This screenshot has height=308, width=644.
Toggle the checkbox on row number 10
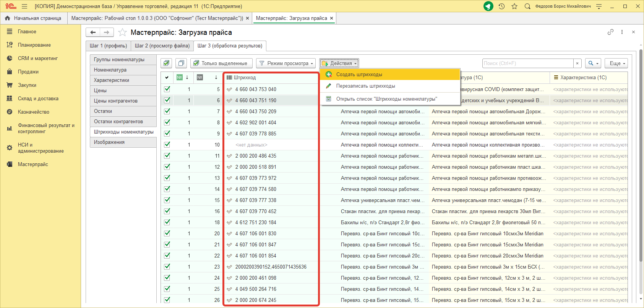point(167,145)
